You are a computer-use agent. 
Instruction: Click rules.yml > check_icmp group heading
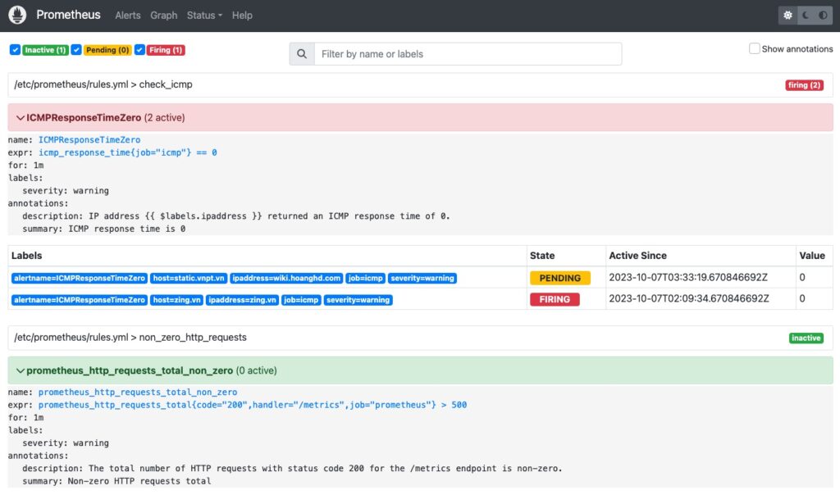tap(103, 84)
